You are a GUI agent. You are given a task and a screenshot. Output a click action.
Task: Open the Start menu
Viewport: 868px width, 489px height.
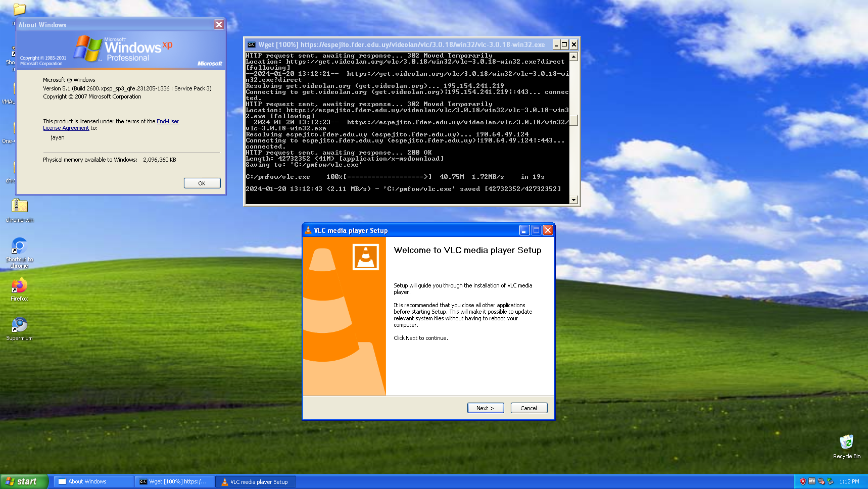pyautogui.click(x=24, y=481)
